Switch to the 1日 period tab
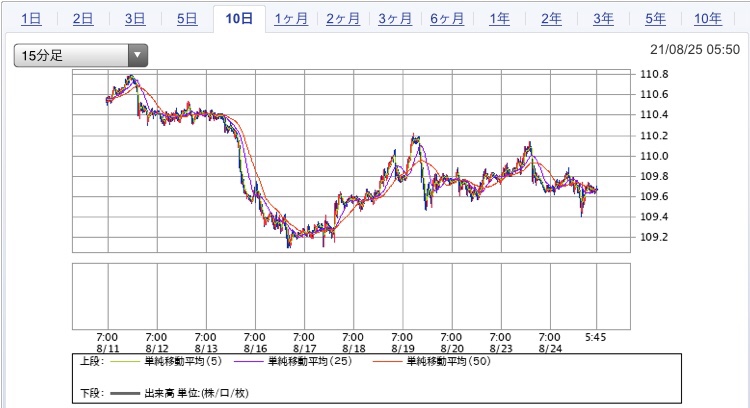This screenshot has height=408, width=750. (x=31, y=19)
